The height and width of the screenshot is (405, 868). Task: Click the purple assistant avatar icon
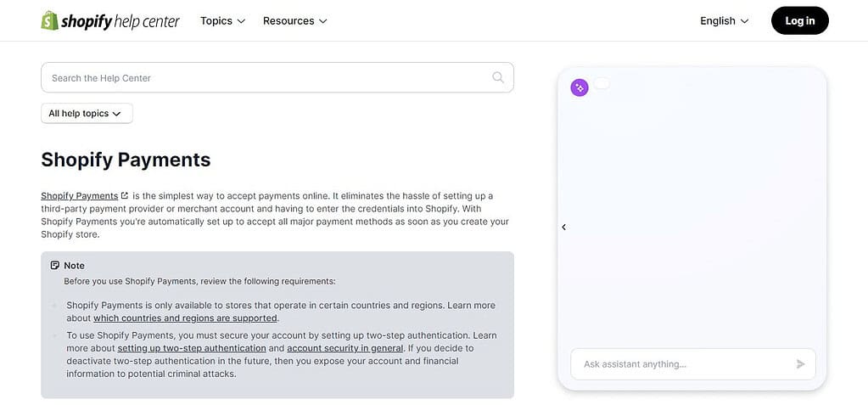pos(580,87)
